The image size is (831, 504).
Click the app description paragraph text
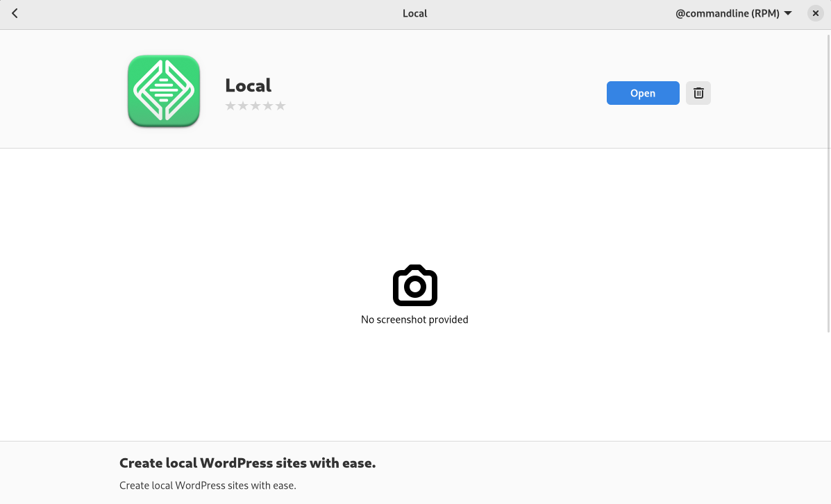[208, 485]
